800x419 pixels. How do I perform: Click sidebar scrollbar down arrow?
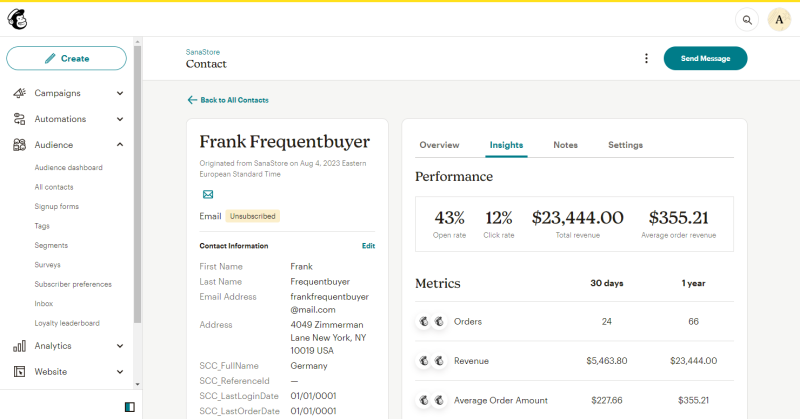137,384
